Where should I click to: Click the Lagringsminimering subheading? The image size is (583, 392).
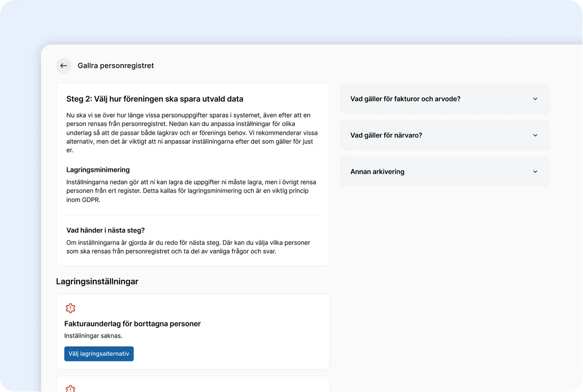pos(98,170)
